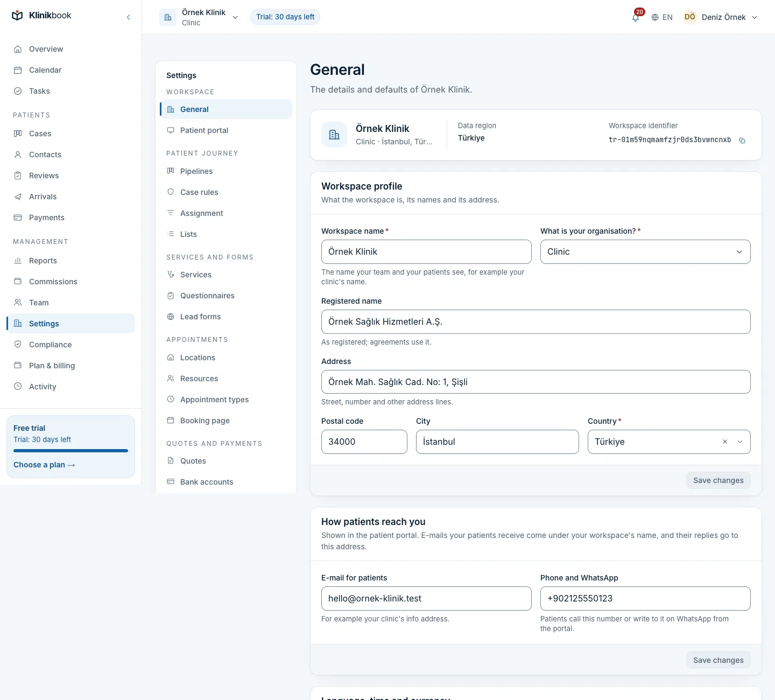Open the Örnek Klinik workspace switcher
The width and height of the screenshot is (775, 700).
tap(199, 17)
